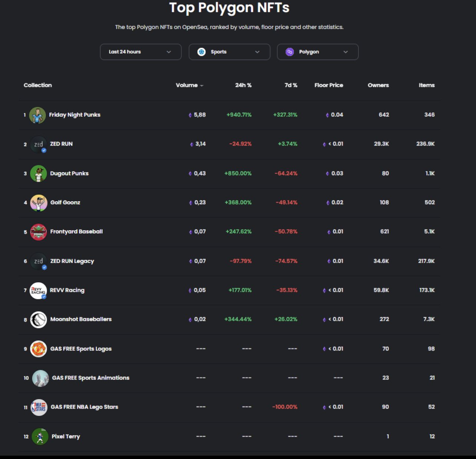Click the 173.1K items value
Image resolution: width=476 pixels, height=459 pixels.
point(427,290)
